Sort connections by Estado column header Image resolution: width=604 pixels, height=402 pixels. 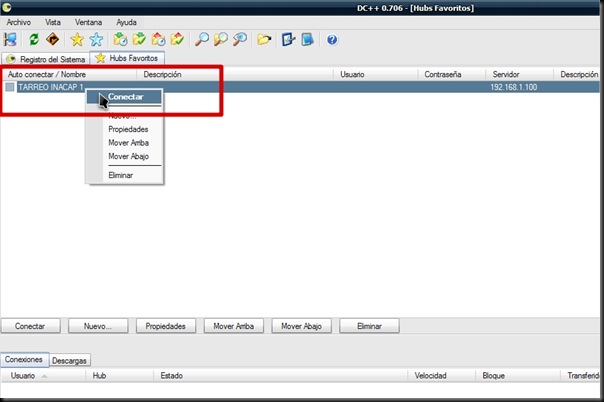pyautogui.click(x=280, y=375)
